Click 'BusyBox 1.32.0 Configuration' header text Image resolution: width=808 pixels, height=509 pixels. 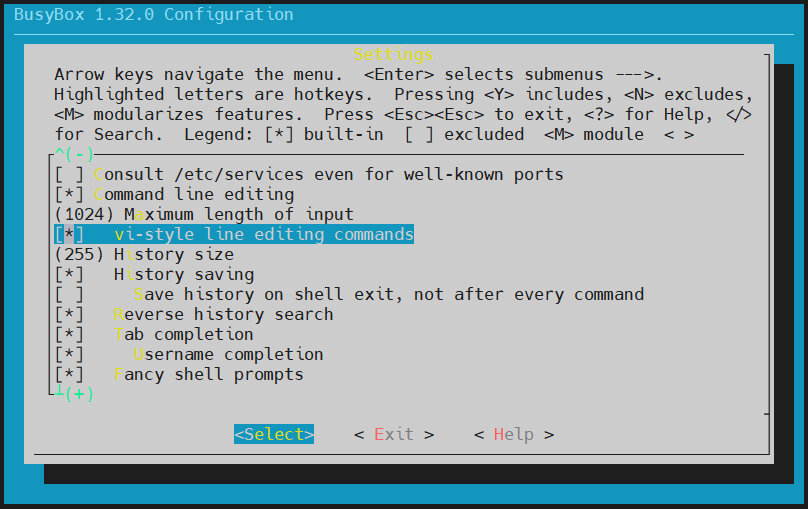pos(154,14)
